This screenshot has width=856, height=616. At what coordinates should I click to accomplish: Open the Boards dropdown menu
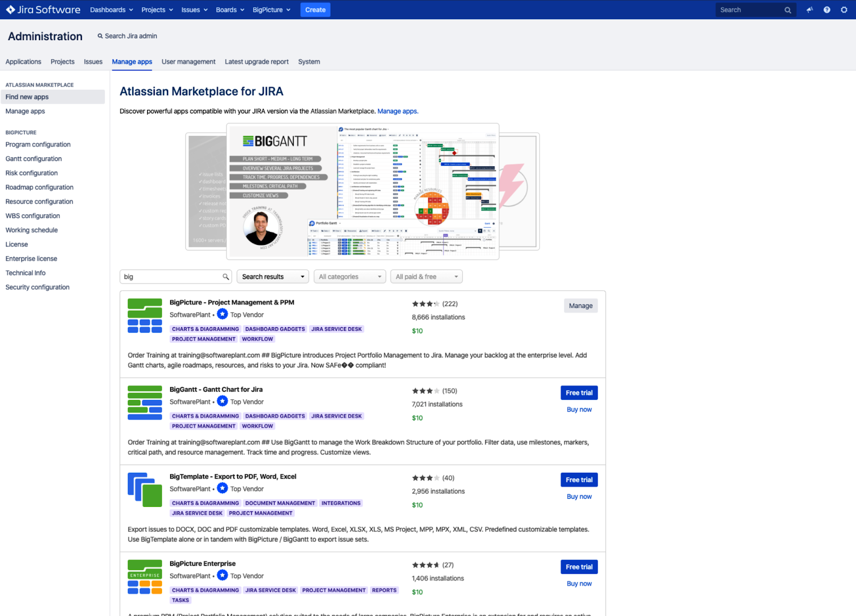[230, 10]
